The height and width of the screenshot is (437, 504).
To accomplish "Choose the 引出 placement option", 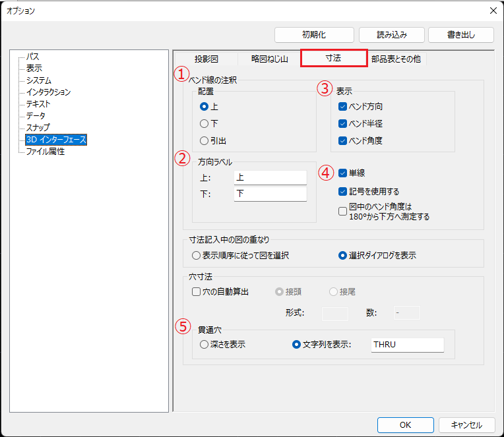I will (x=205, y=140).
